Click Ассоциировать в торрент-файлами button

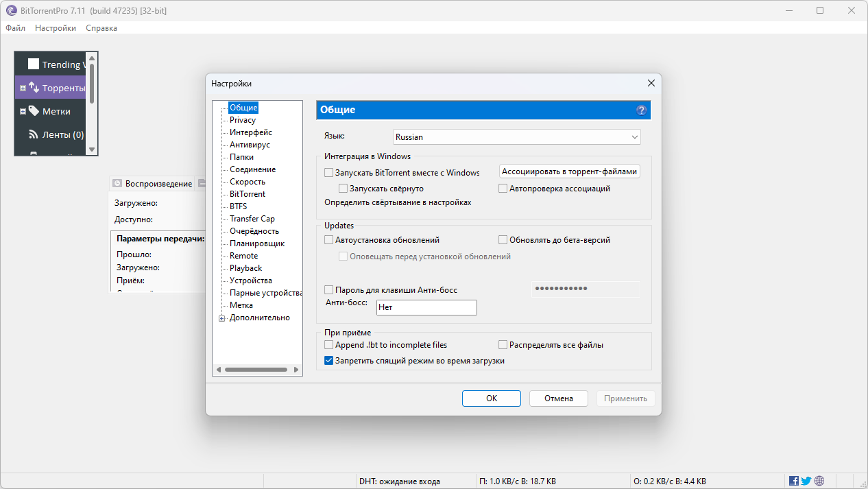570,171
